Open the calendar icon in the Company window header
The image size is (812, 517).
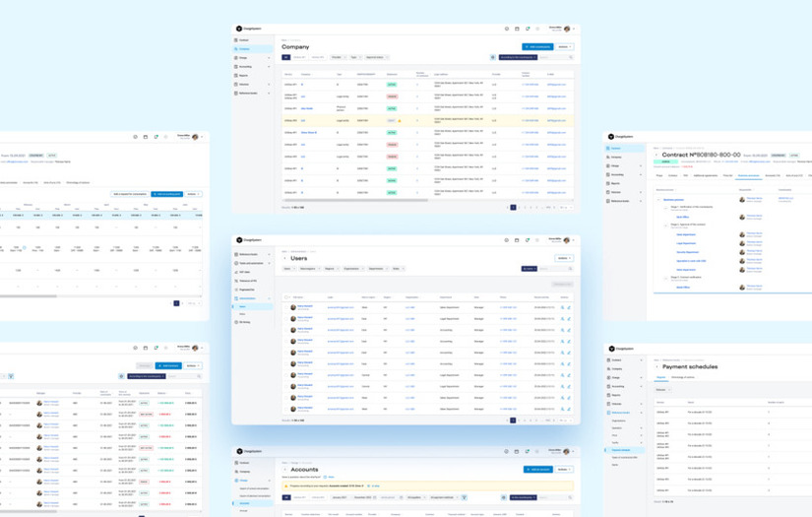[x=517, y=29]
